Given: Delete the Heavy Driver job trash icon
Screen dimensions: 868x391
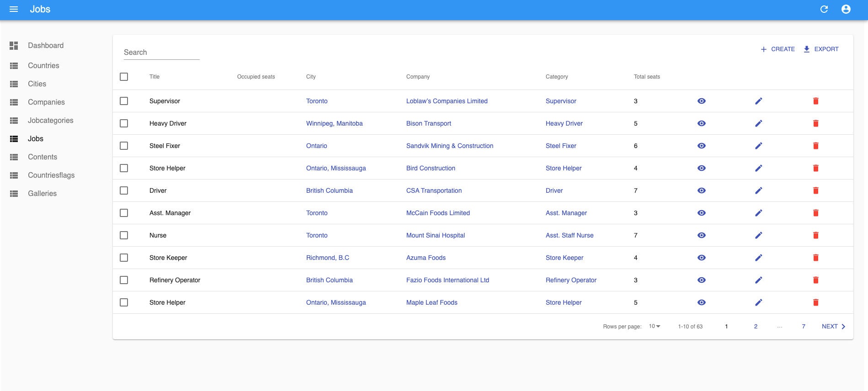Looking at the screenshot, I should tap(816, 123).
